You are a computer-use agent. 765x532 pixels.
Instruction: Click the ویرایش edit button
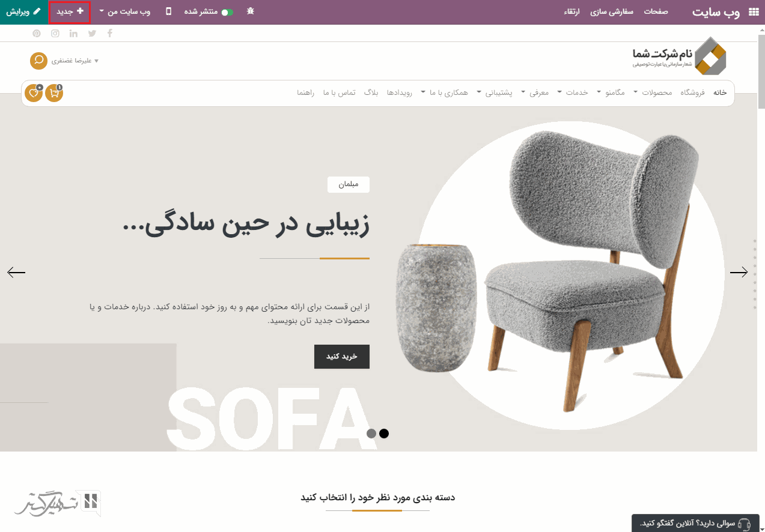(23, 11)
